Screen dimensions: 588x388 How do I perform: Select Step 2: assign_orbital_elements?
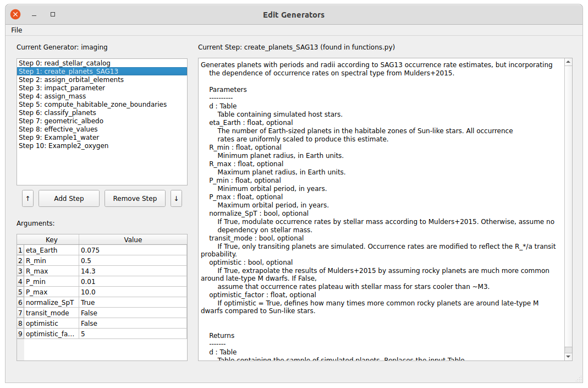click(102, 80)
